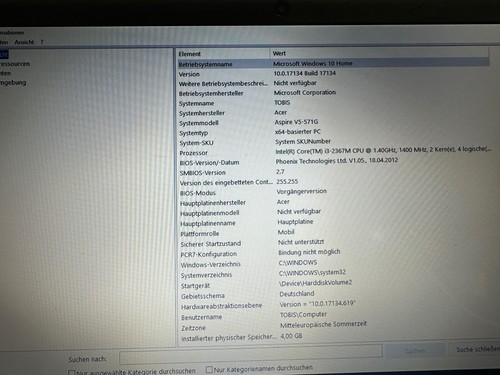This screenshot has height=375, width=500.
Task: Select the Plattformrolle row
Action: point(333,233)
